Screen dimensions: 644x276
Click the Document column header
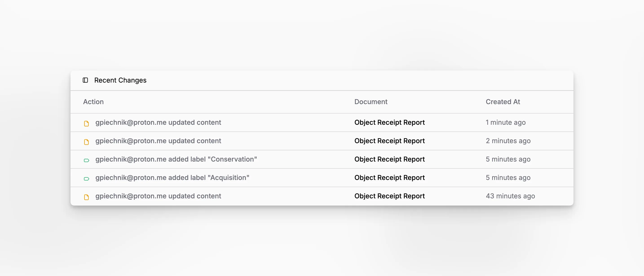coord(371,102)
